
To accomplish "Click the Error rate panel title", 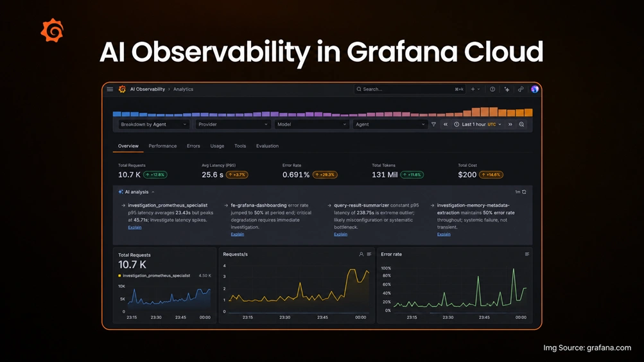I will point(392,254).
